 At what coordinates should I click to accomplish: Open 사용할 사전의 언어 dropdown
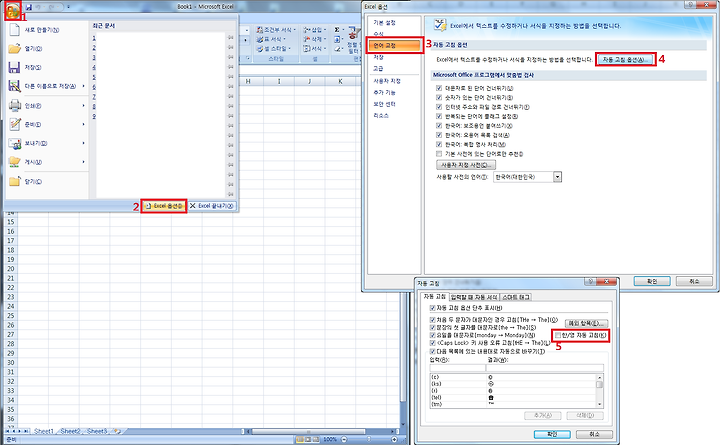click(557, 177)
